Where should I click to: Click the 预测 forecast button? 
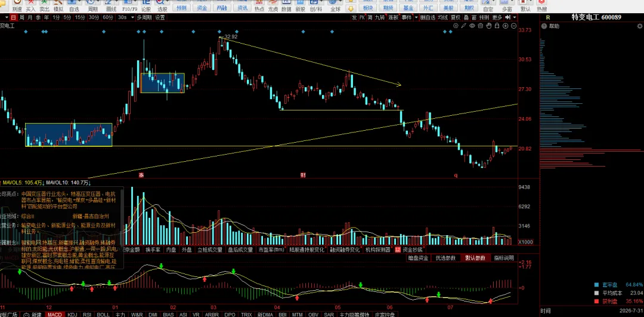180,7
